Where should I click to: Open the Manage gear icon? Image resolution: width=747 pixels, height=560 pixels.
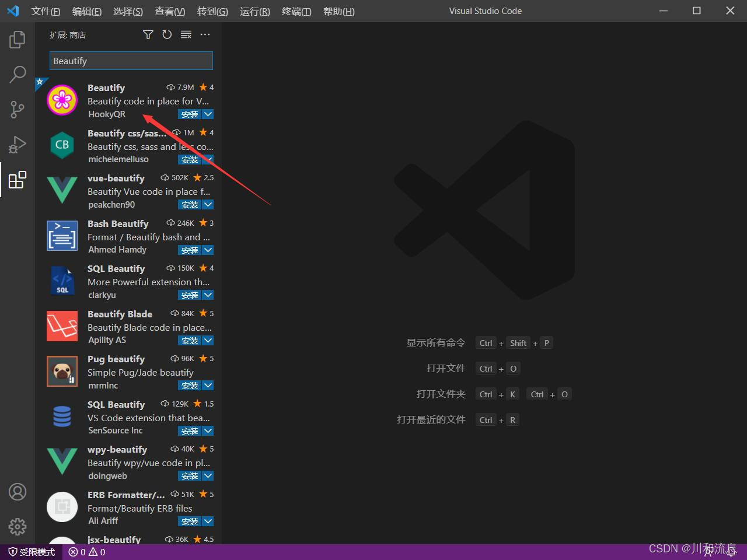tap(18, 527)
